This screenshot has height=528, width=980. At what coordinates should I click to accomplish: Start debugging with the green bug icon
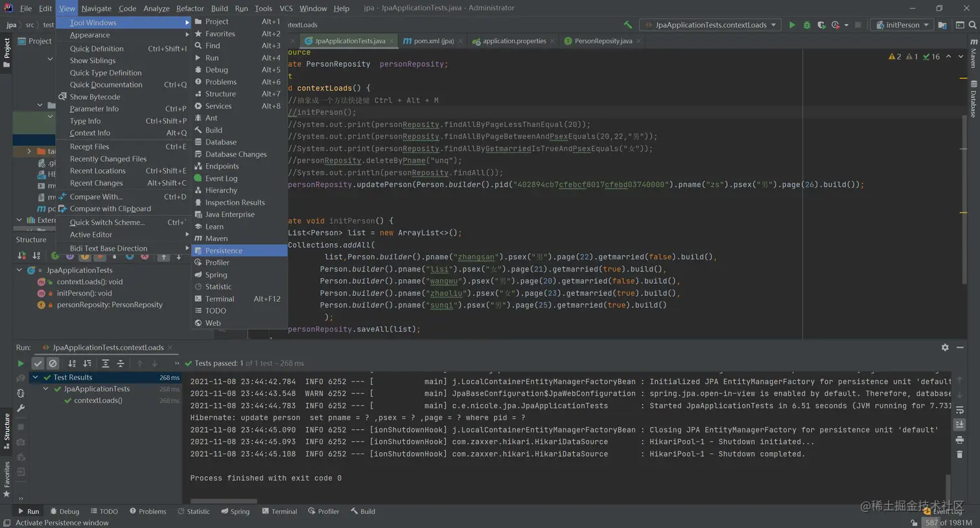(x=807, y=25)
